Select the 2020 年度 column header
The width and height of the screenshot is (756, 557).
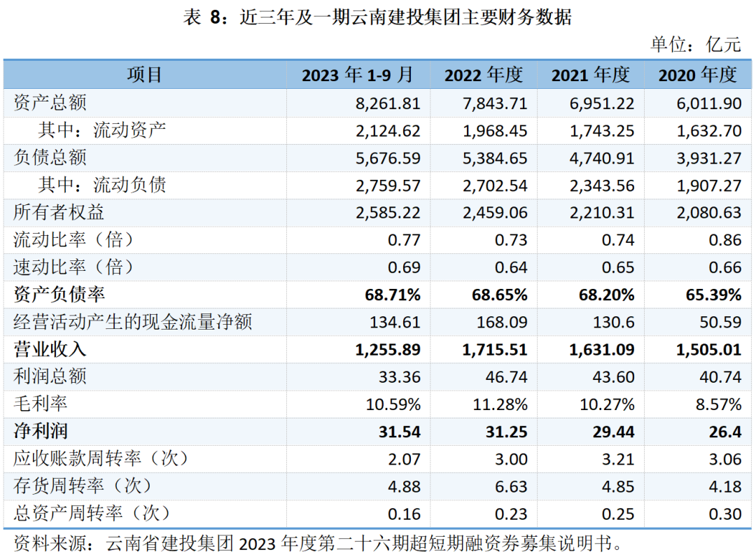pyautogui.click(x=698, y=75)
